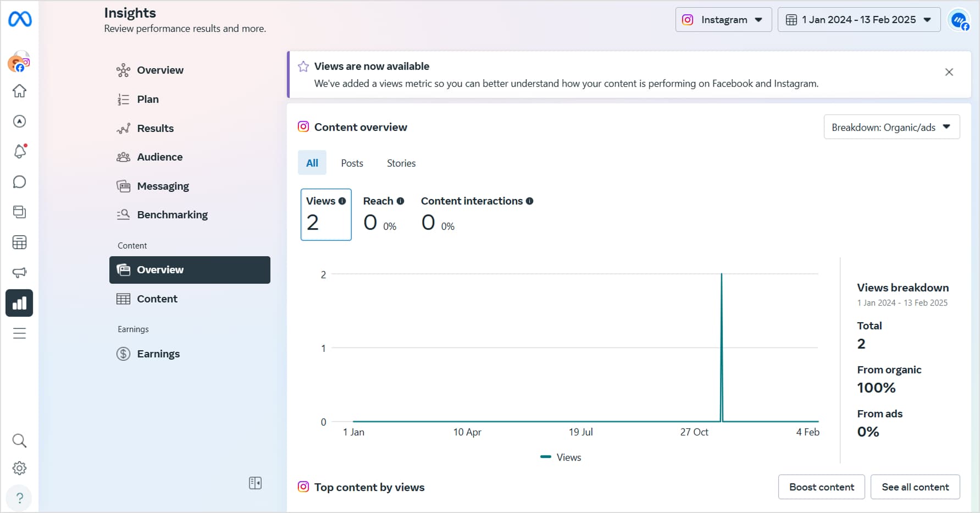Open Results menu item
Viewport: 980px width, 513px height.
[x=190, y=129]
